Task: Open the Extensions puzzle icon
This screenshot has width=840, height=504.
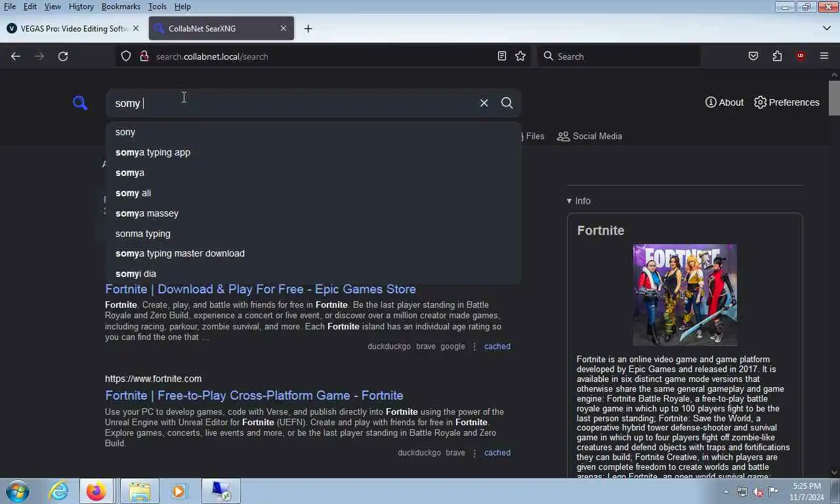Action: click(x=777, y=56)
